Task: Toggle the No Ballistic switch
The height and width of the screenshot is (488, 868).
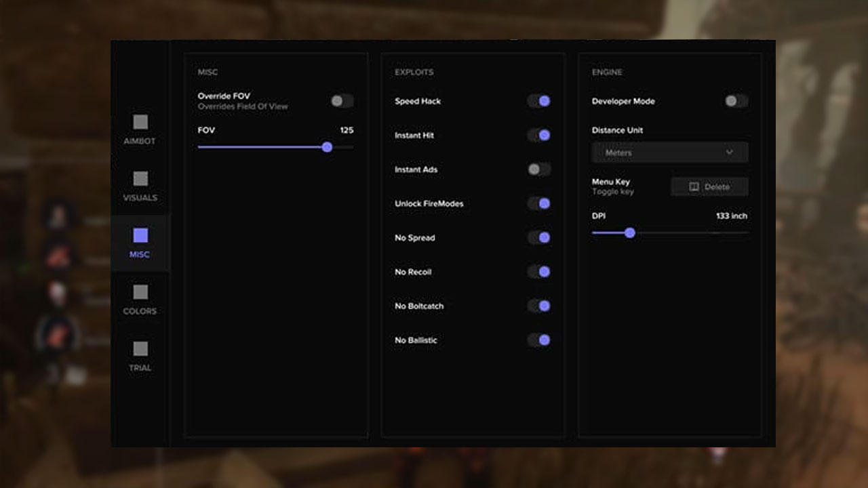Action: click(539, 340)
